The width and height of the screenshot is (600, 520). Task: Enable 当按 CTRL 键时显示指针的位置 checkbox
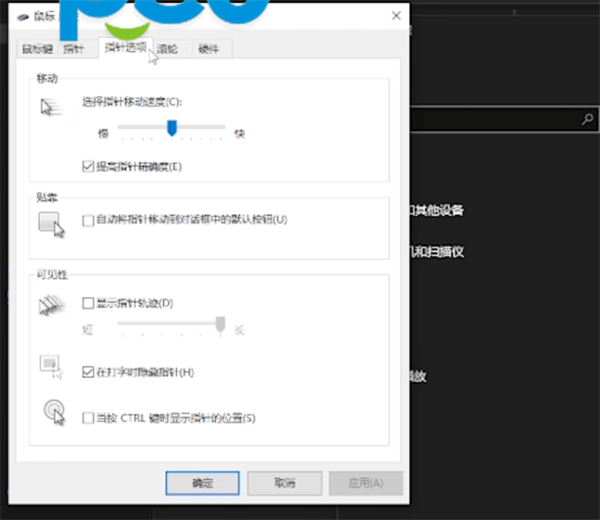pos(88,417)
